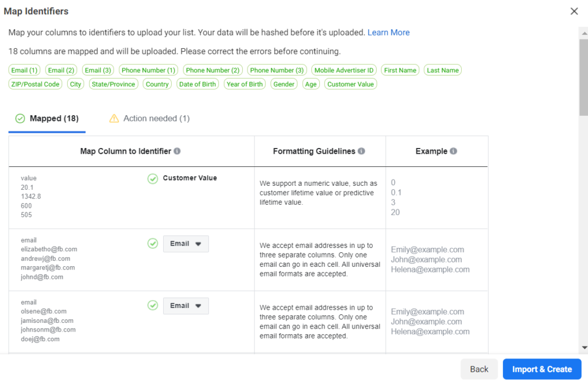588x382 pixels.
Task: Click the green check beside the olsene email row
Action: tap(153, 306)
